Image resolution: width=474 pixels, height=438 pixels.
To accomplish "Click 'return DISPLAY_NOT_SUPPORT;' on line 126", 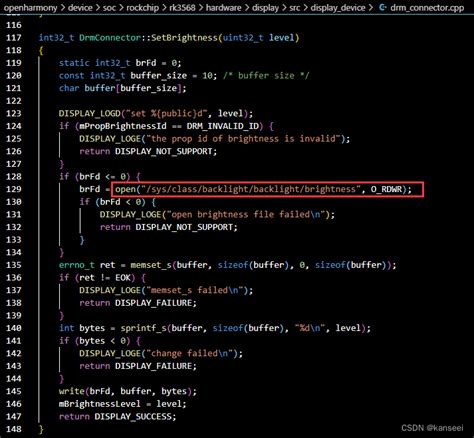I will click(148, 151).
